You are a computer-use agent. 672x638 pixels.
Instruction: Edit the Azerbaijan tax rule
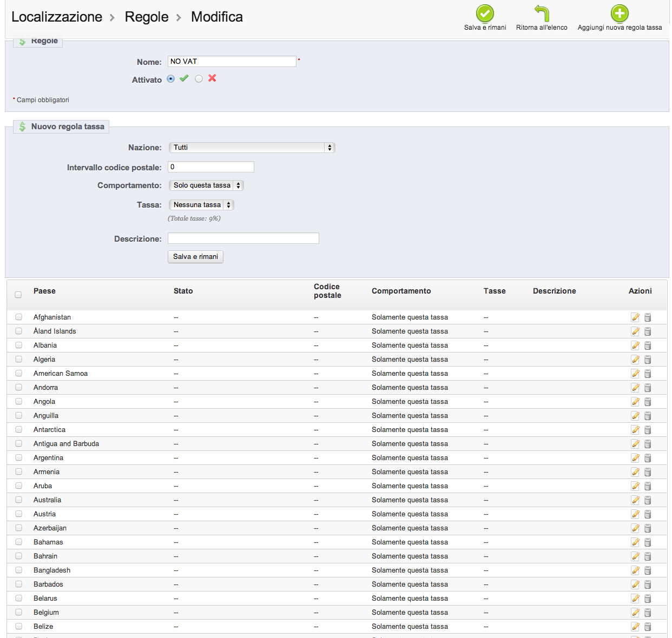tap(635, 528)
